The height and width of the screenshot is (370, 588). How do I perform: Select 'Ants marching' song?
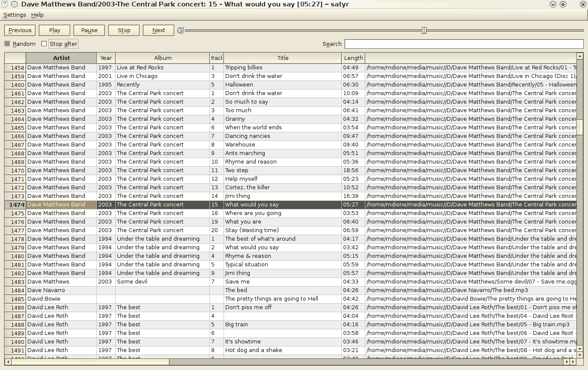pyautogui.click(x=245, y=153)
